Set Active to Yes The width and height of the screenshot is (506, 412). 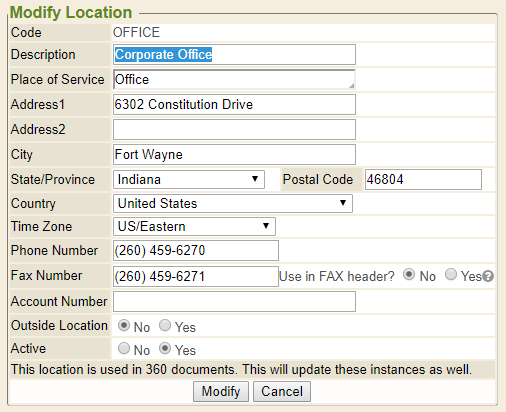click(x=165, y=348)
